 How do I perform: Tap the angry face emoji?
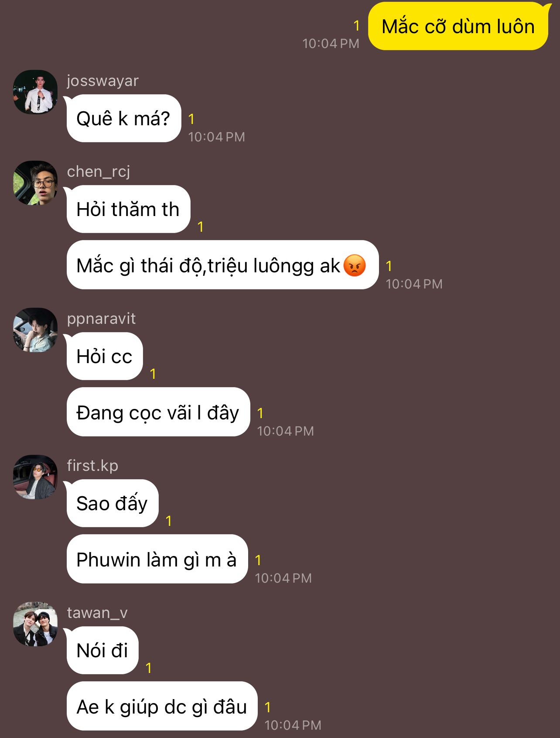[x=355, y=265]
